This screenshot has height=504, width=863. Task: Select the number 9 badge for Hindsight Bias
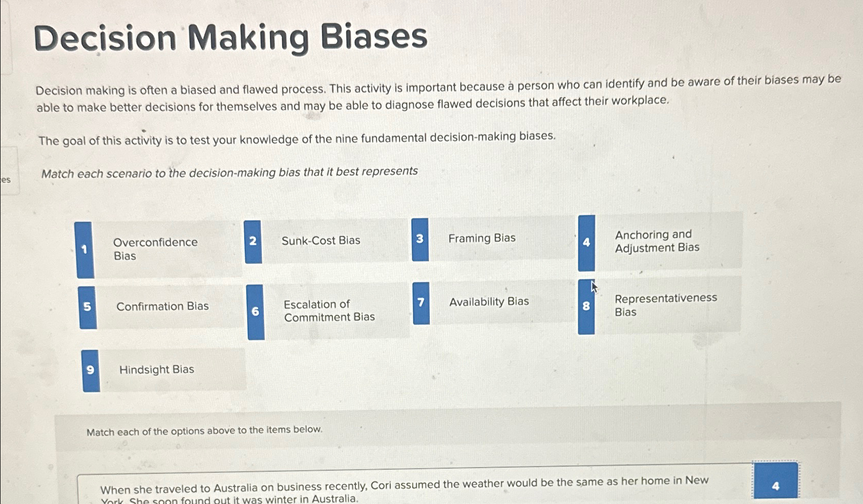[x=91, y=369]
